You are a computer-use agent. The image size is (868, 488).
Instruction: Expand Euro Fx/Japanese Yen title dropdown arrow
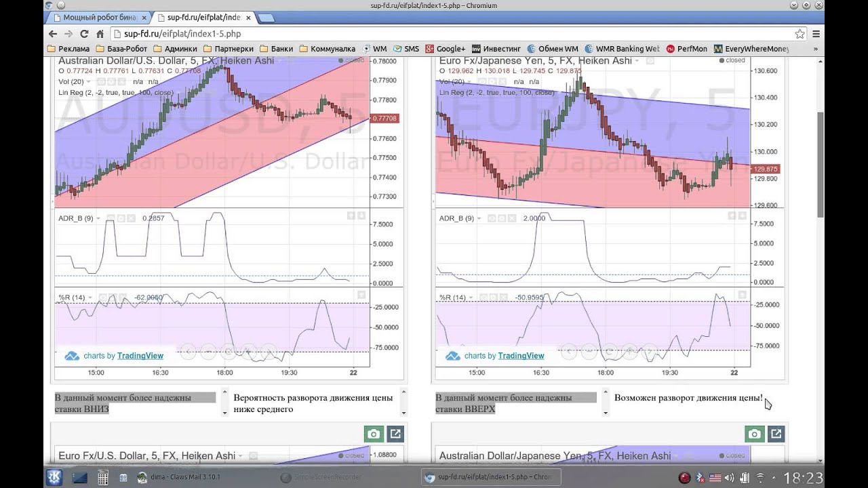coord(637,60)
